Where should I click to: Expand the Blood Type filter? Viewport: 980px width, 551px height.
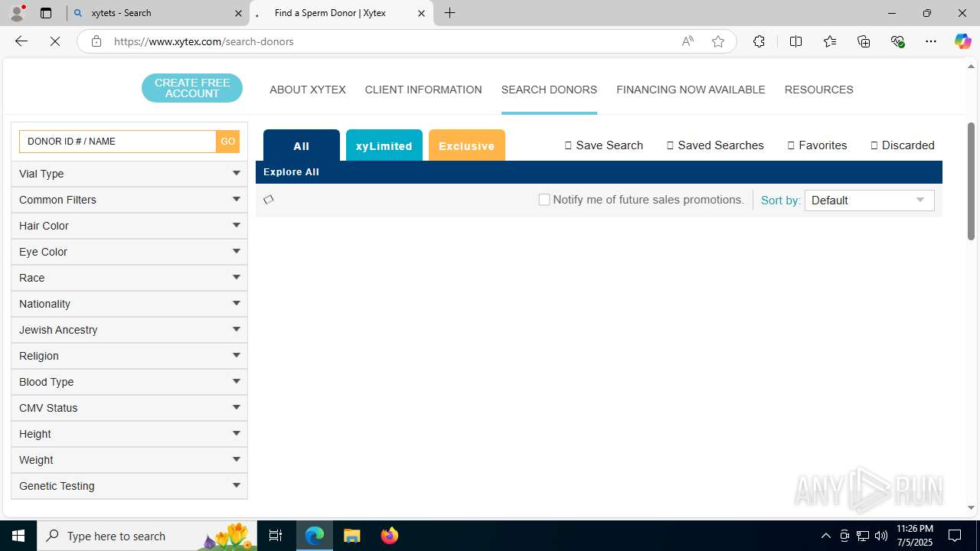tap(129, 382)
